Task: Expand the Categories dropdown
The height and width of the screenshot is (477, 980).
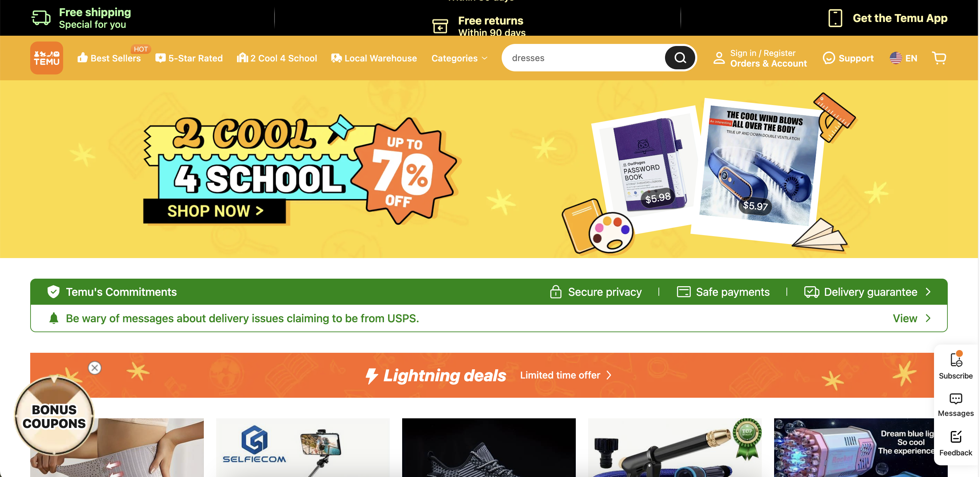Action: (459, 58)
